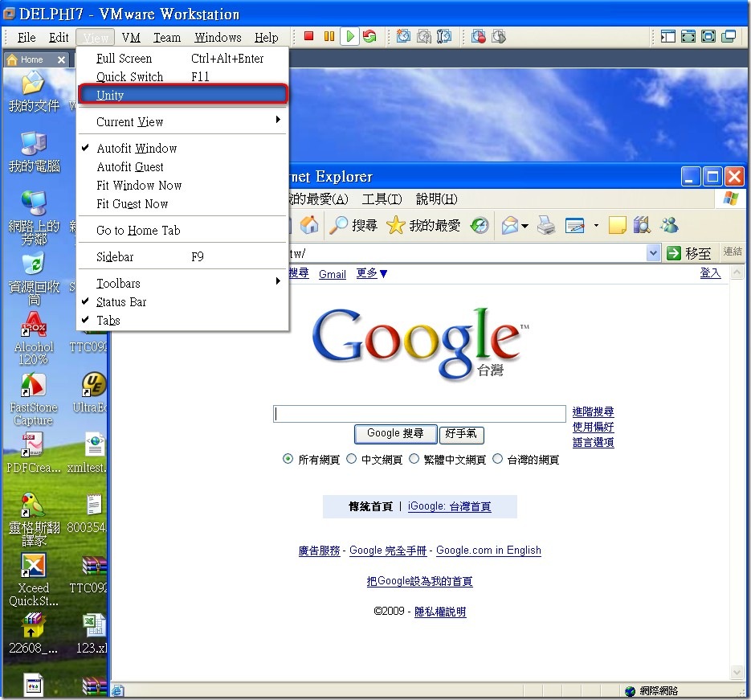Click the Unity mode toolbar icon
The image size is (751, 700).
(x=729, y=36)
